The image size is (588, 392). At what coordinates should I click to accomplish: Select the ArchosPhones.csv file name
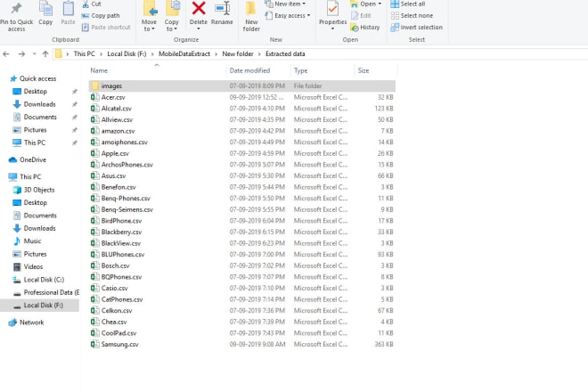click(x=127, y=165)
